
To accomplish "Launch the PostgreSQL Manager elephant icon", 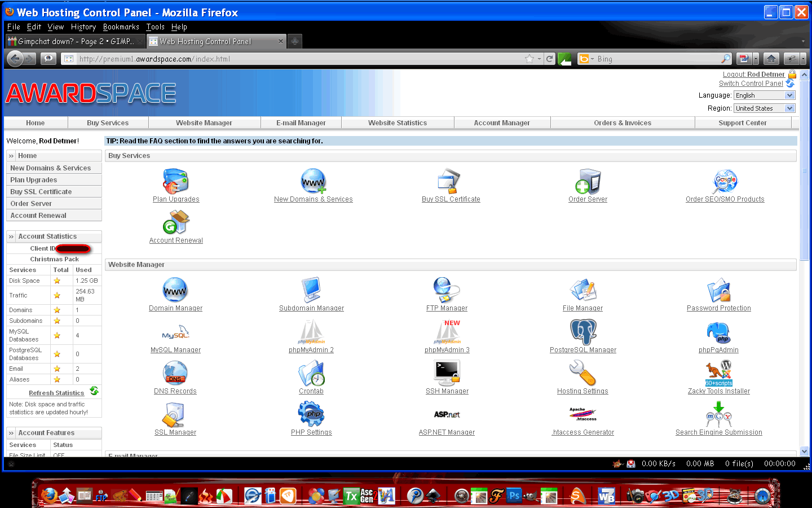I will [583, 331].
